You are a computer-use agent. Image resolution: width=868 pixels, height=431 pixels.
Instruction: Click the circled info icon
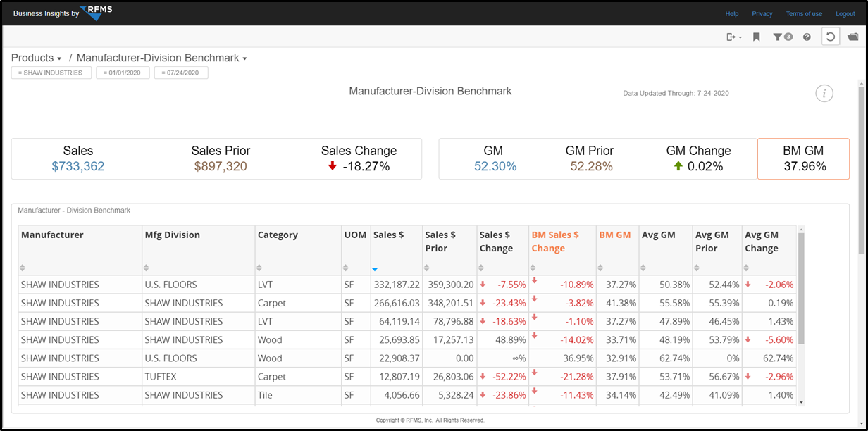click(824, 93)
